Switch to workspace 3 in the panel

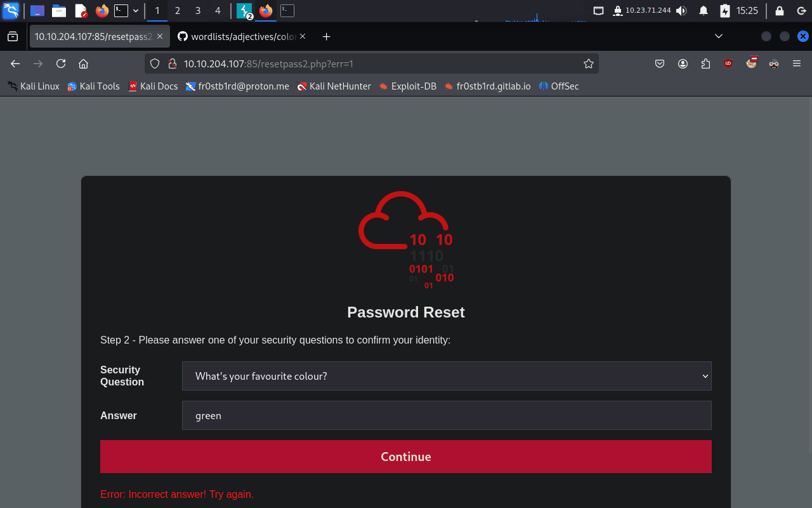[198, 11]
